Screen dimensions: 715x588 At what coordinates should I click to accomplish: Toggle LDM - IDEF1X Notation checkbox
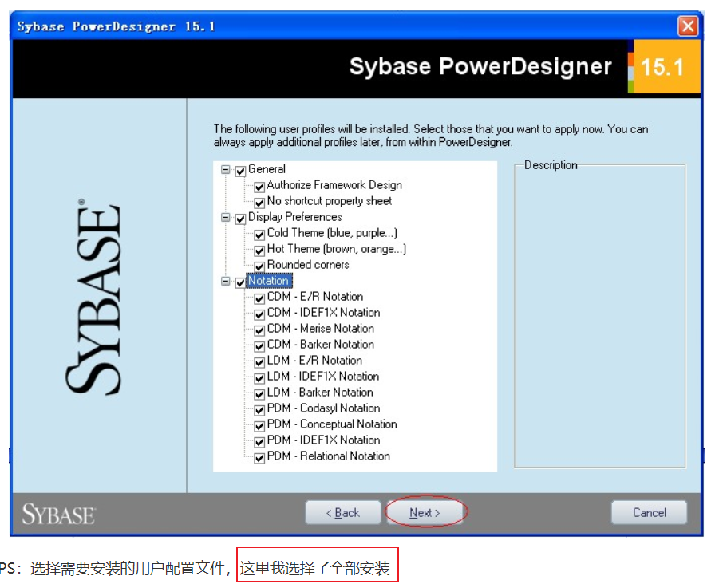point(259,378)
